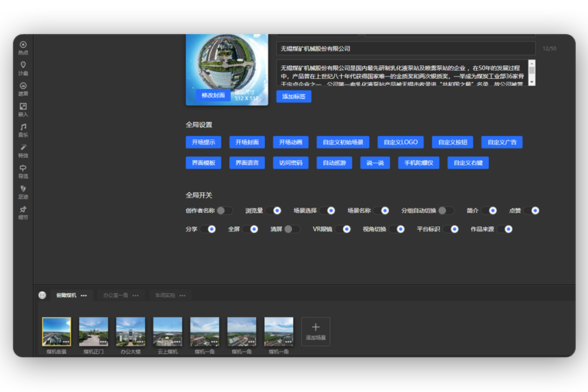Open the 音乐 music settings
The height and width of the screenshot is (392, 588).
[x=24, y=130]
